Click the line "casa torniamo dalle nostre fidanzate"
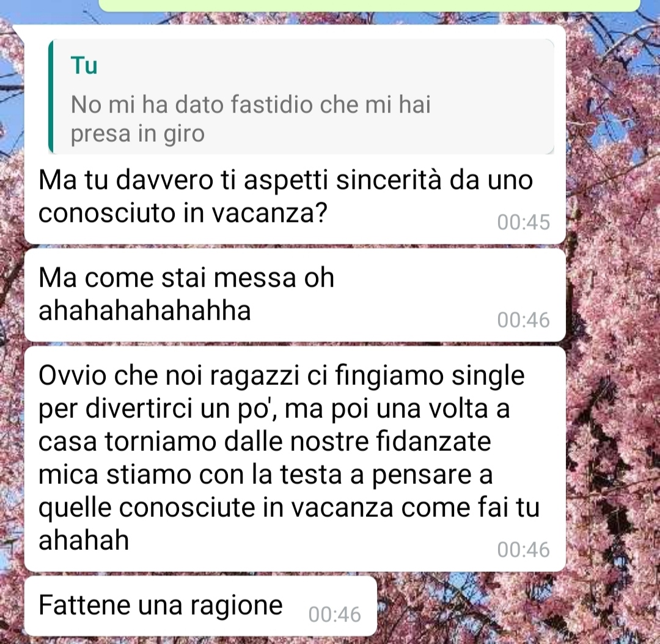This screenshot has height=644, width=660. click(x=265, y=442)
